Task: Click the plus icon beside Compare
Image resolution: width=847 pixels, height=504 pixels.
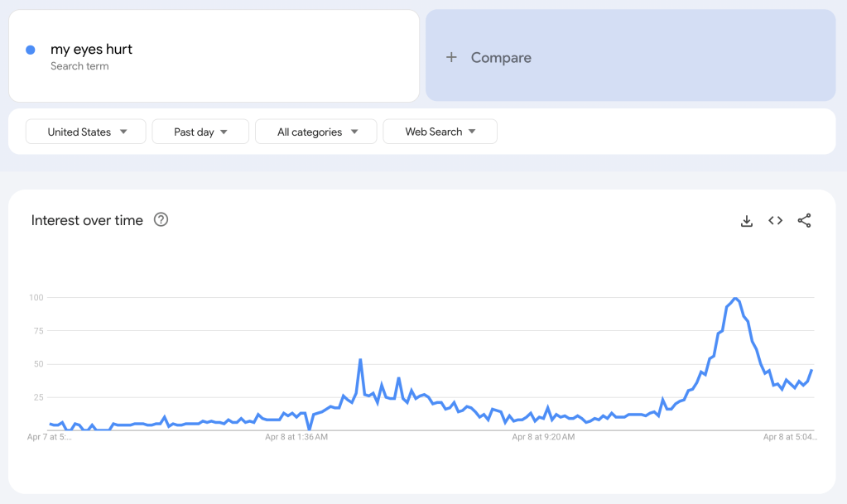Action: click(451, 57)
